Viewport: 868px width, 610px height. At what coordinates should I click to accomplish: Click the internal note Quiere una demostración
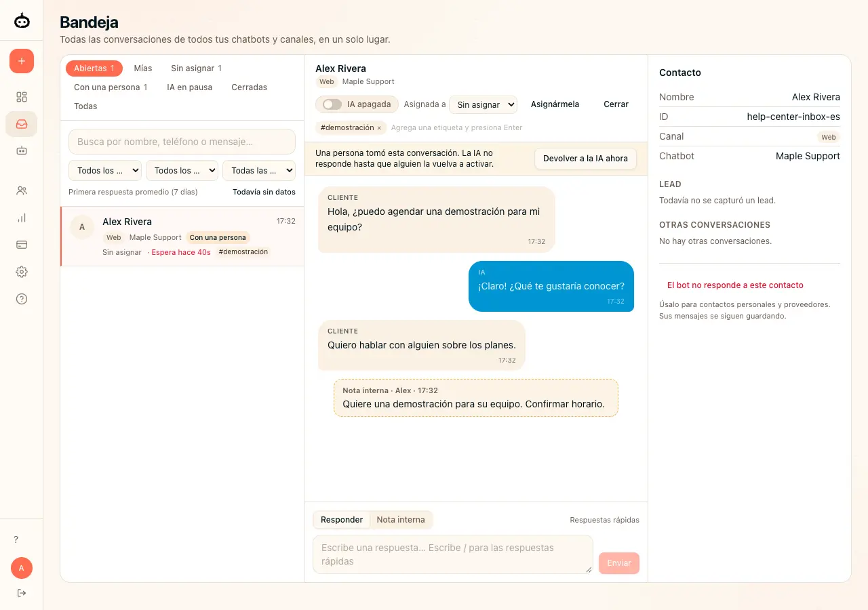pos(476,398)
